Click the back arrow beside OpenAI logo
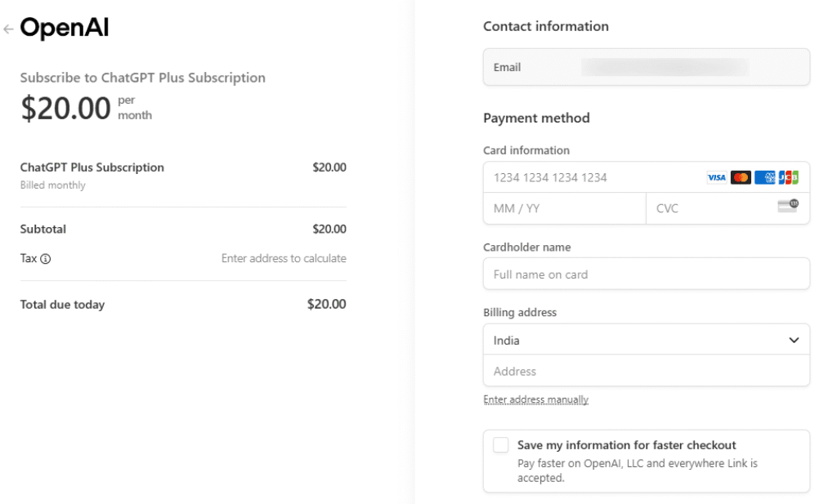Screen dimensions: 837x504 click(8, 29)
